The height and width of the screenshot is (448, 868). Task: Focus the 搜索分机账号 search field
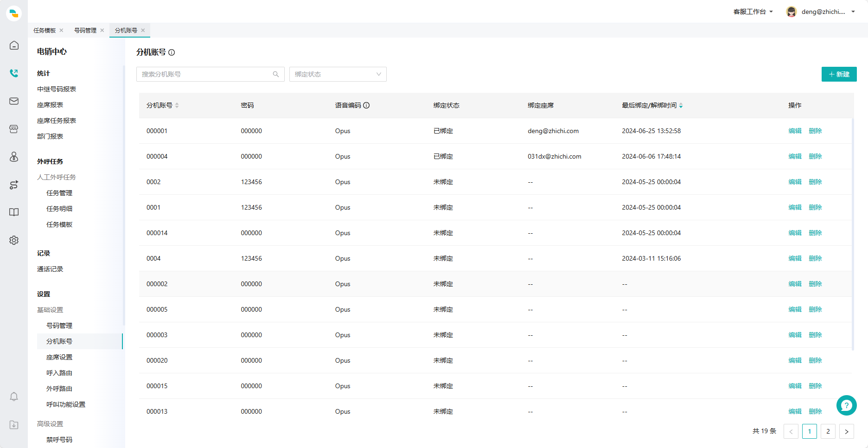210,74
